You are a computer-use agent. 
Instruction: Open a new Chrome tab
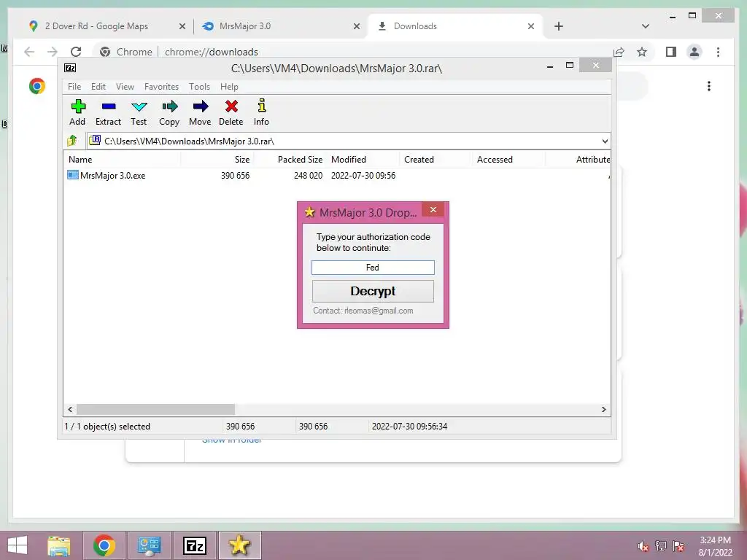pyautogui.click(x=559, y=26)
